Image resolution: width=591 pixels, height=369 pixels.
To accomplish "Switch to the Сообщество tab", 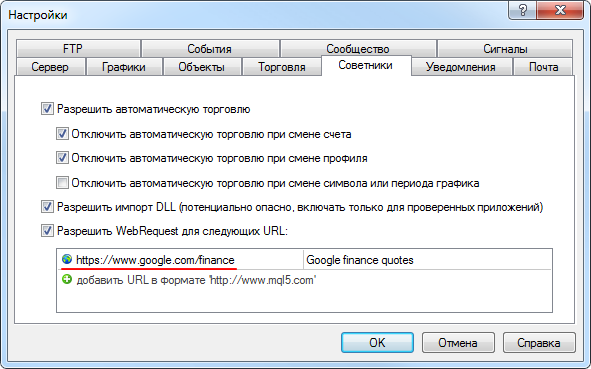I will pos(358,49).
